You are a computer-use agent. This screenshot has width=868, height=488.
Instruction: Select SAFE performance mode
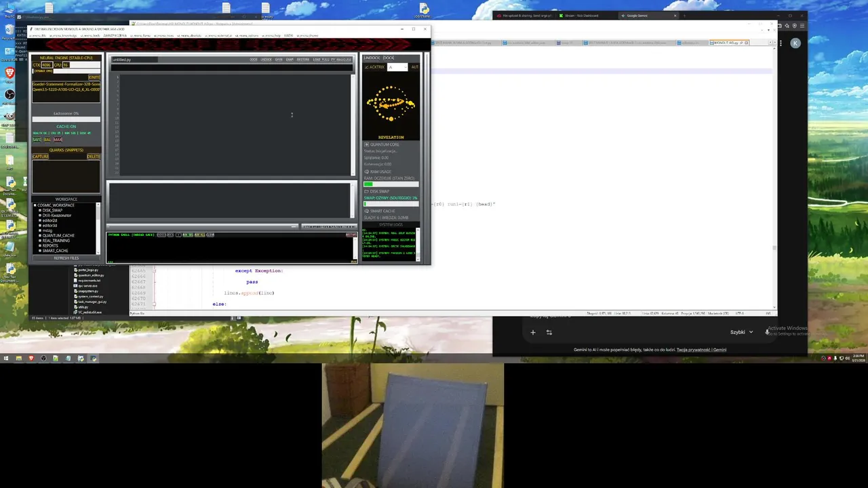tap(37, 140)
